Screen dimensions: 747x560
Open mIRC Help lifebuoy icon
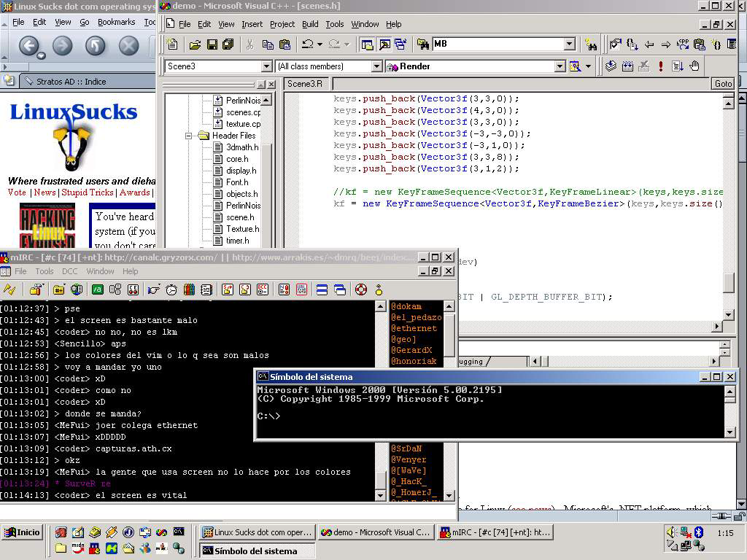coord(361,289)
